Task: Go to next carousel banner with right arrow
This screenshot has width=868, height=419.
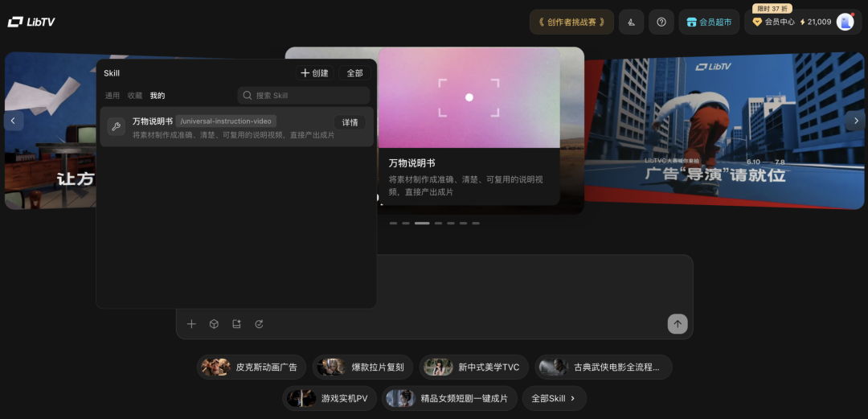Action: tap(855, 121)
